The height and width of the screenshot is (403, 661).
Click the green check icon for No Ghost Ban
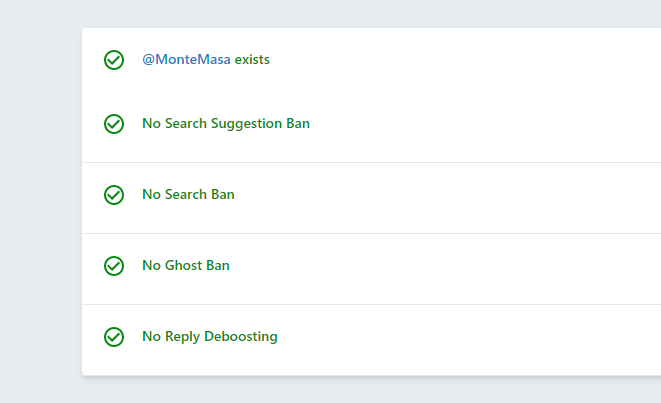(x=114, y=266)
